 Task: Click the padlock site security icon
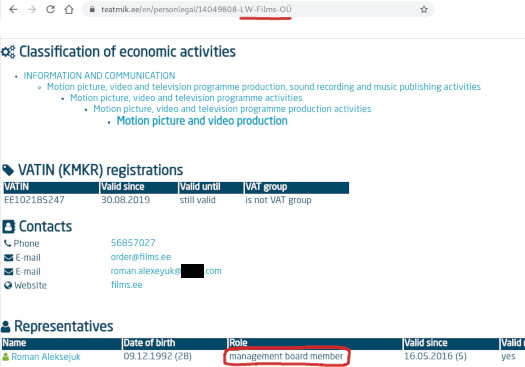[x=92, y=9]
